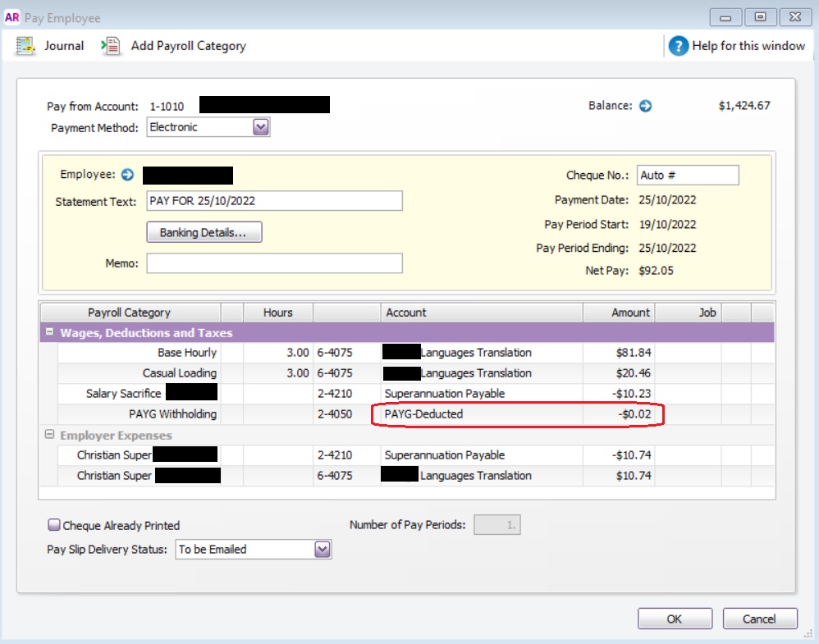Select the Base Hourly payroll category
819x644 pixels.
[186, 353]
